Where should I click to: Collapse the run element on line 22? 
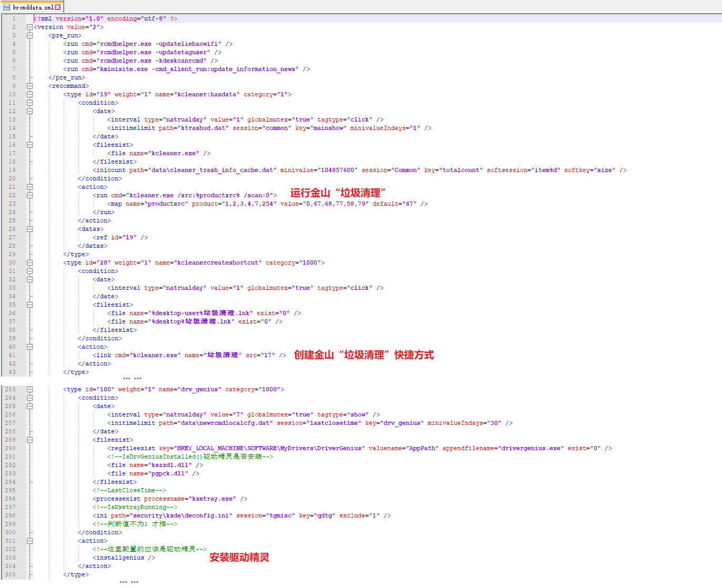tap(30, 195)
